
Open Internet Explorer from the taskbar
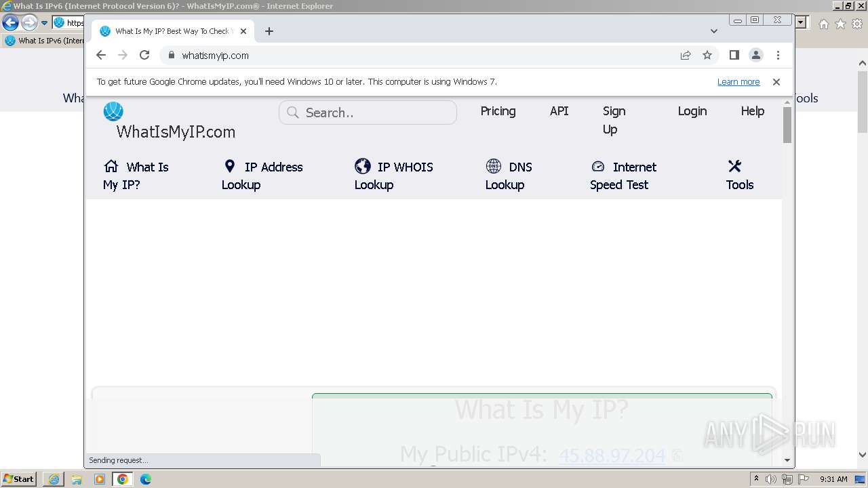[54, 479]
